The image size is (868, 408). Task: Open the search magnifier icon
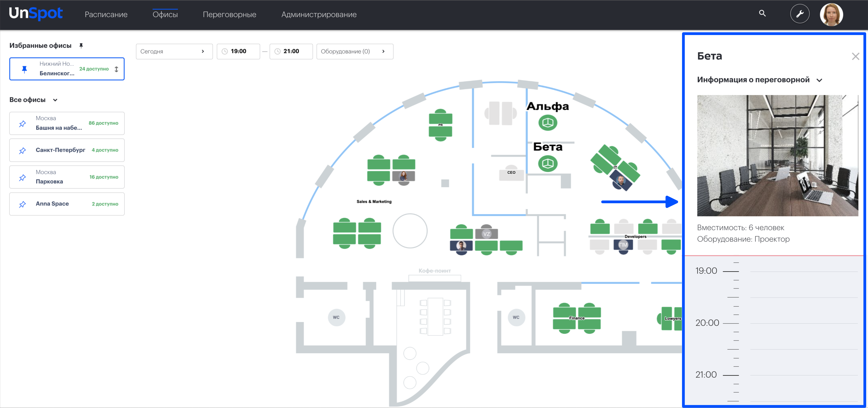(x=762, y=13)
